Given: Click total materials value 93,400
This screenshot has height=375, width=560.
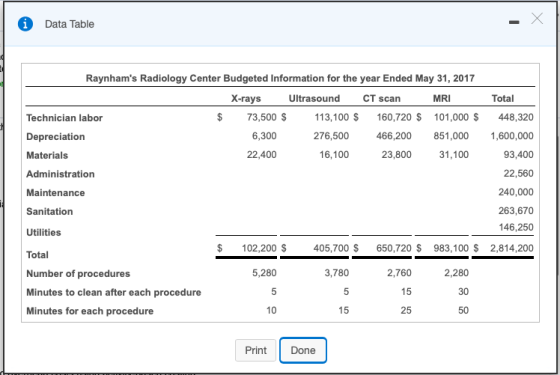Looking at the screenshot, I should click(x=519, y=155).
